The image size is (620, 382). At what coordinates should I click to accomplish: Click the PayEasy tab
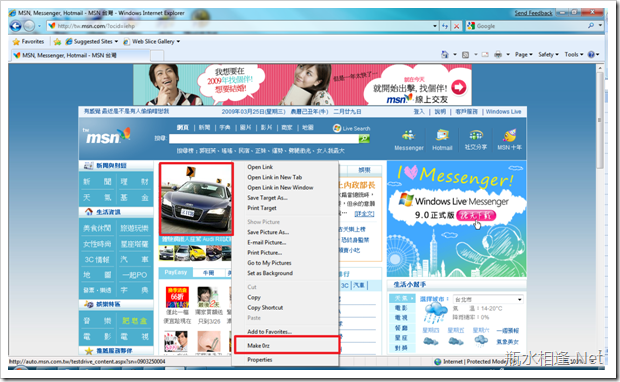coord(176,272)
